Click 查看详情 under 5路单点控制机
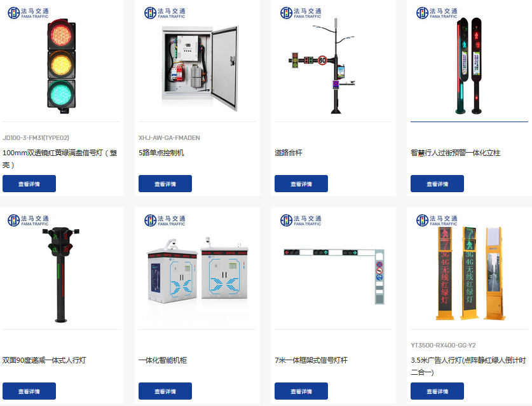The height and width of the screenshot is (406, 532). 165,183
